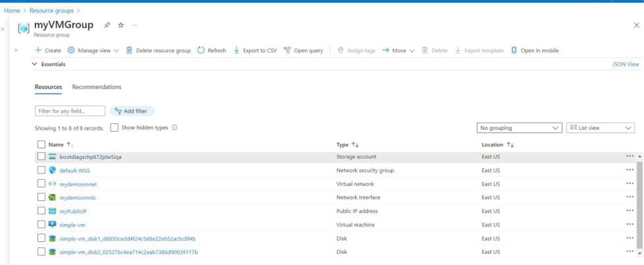Check the mydemovmnet row checkbox
This screenshot has width=644, height=265.
(41, 184)
